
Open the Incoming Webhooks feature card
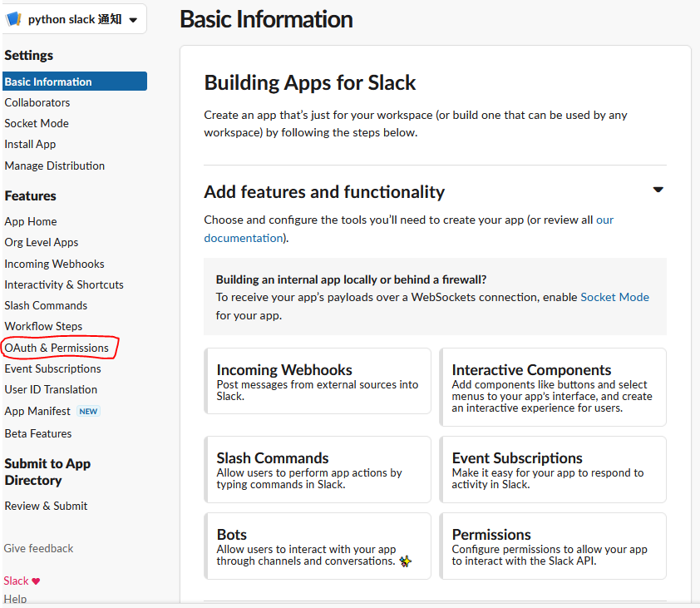point(318,381)
